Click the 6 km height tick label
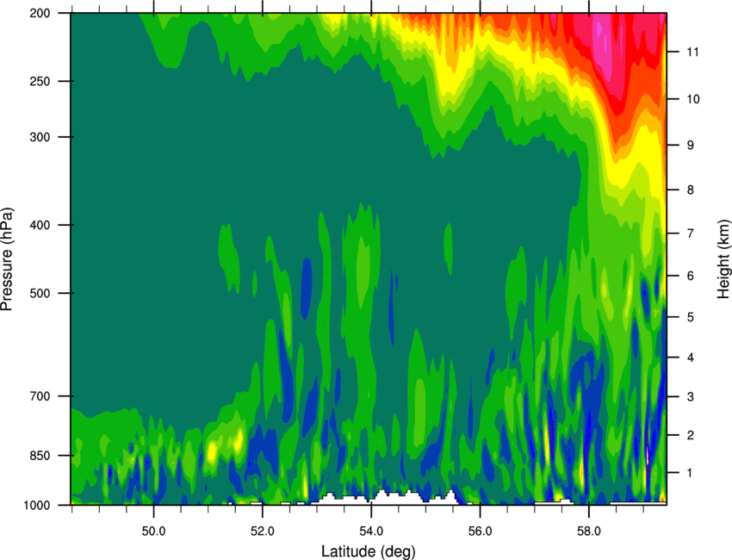This screenshot has width=732, height=560. (690, 276)
